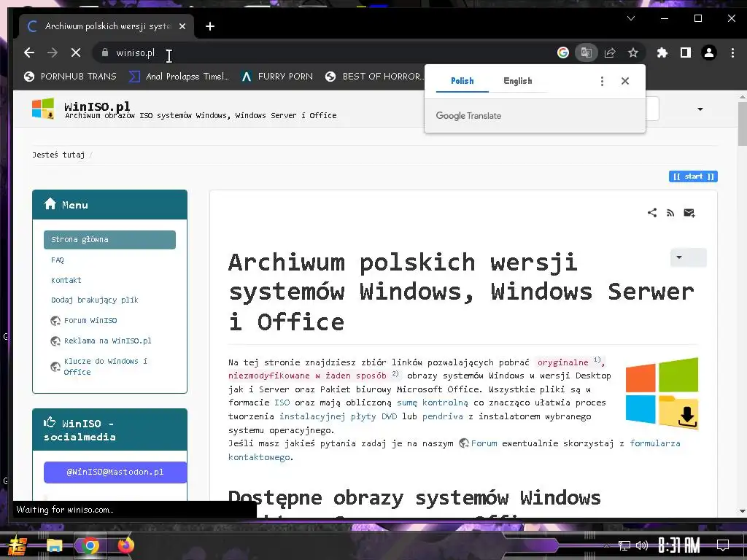Click the thumbs-up socialmedia icon
Viewport: 747px width, 560px height.
(x=50, y=422)
